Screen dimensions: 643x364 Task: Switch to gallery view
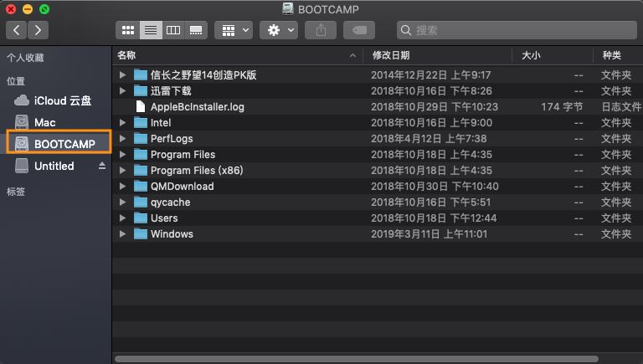tap(196, 30)
